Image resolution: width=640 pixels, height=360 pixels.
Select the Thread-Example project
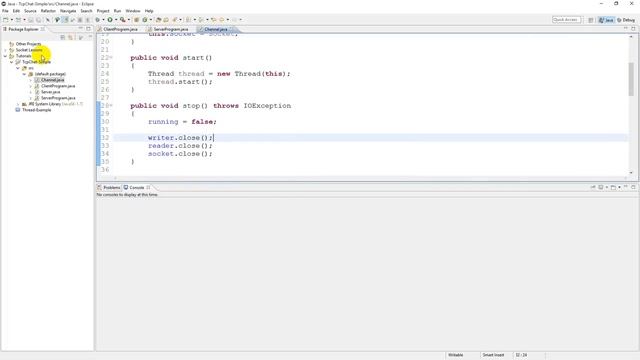click(x=36, y=110)
